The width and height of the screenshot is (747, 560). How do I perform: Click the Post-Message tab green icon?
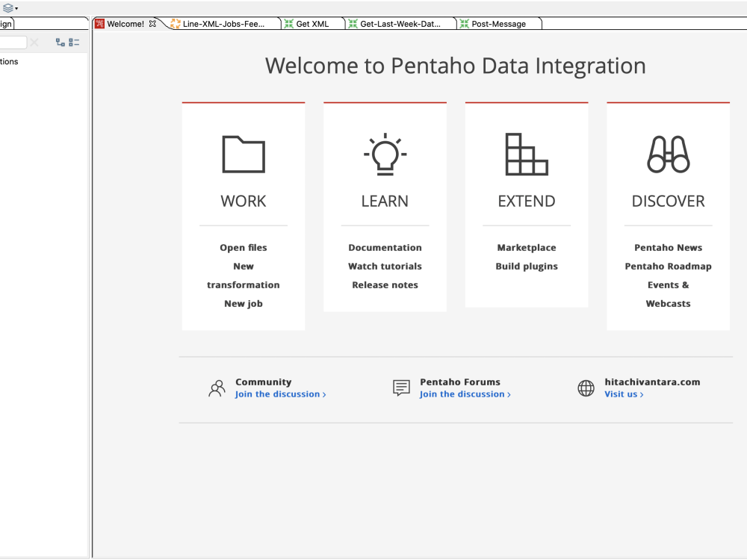(464, 24)
